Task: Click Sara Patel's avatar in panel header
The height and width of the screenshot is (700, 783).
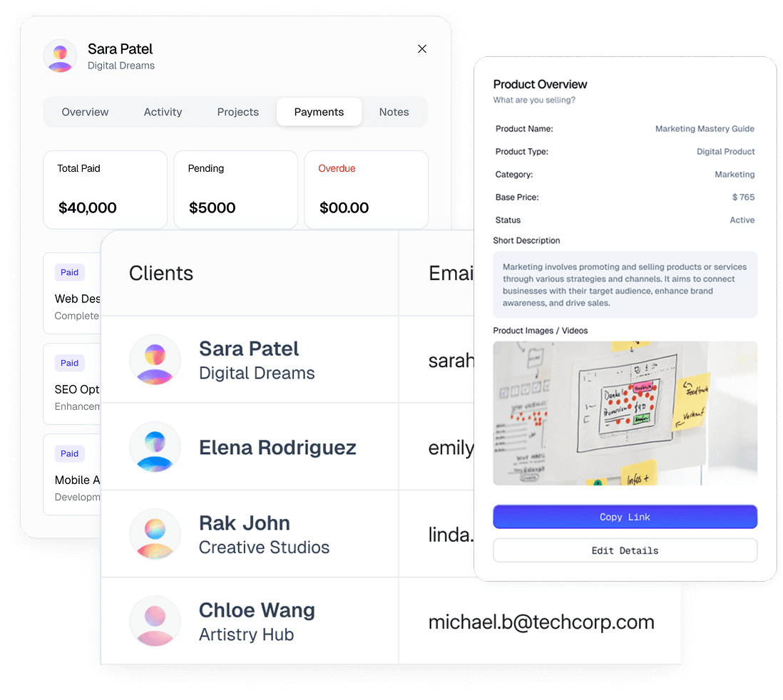Action: (61, 56)
